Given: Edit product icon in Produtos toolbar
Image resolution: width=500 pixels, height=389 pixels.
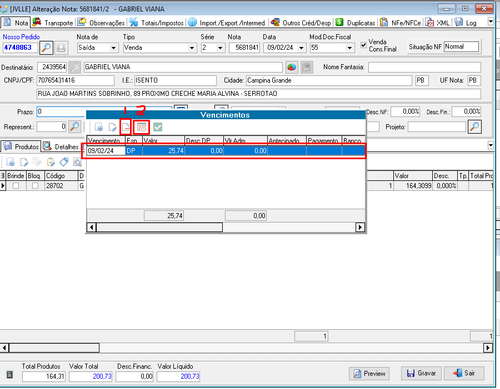Looking at the screenshot, I should 24,162.
